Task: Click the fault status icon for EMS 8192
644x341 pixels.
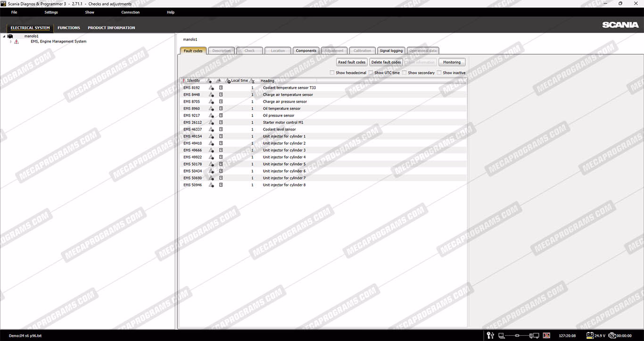Action: click(x=211, y=88)
